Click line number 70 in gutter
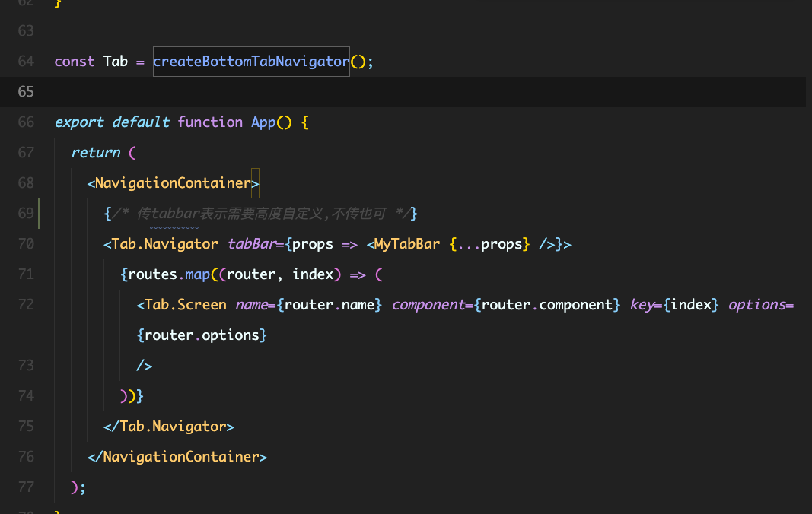 (26, 244)
